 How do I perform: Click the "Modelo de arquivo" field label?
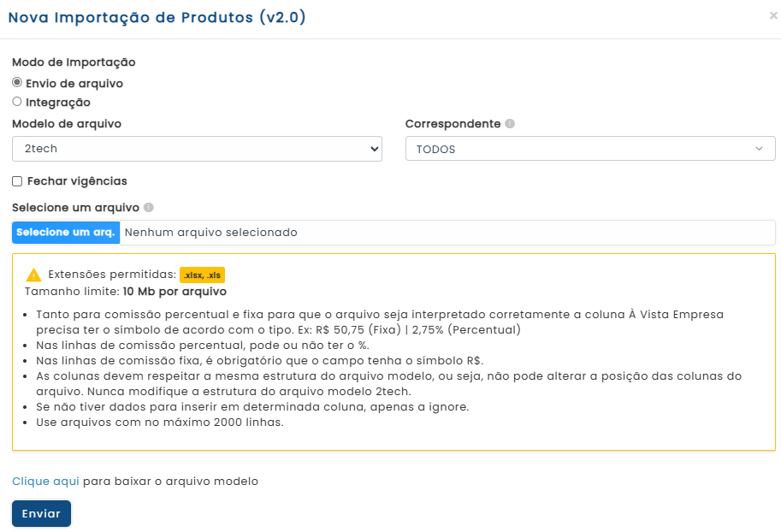click(x=67, y=124)
